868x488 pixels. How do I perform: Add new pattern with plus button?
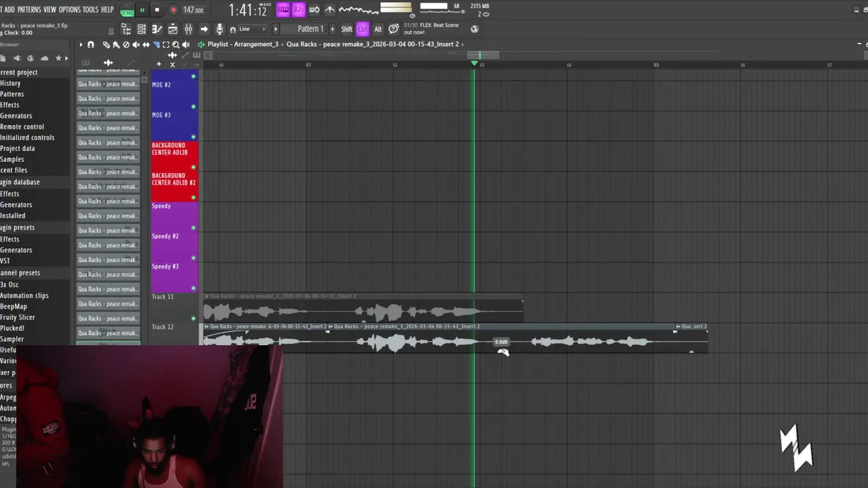[x=332, y=29]
